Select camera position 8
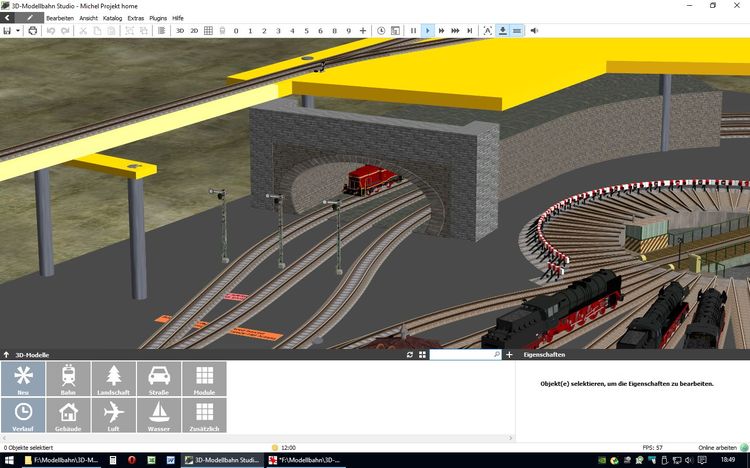Screen dimensions: 750x468 [x=335, y=31]
